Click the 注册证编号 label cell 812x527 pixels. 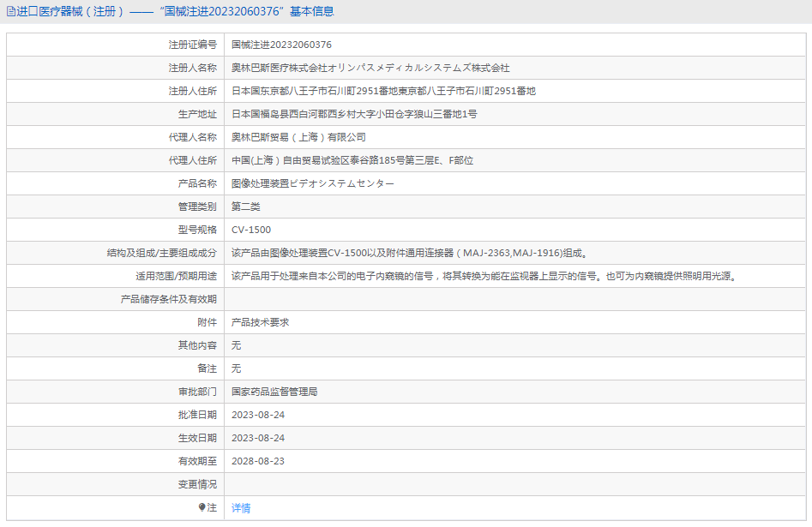[x=116, y=45]
